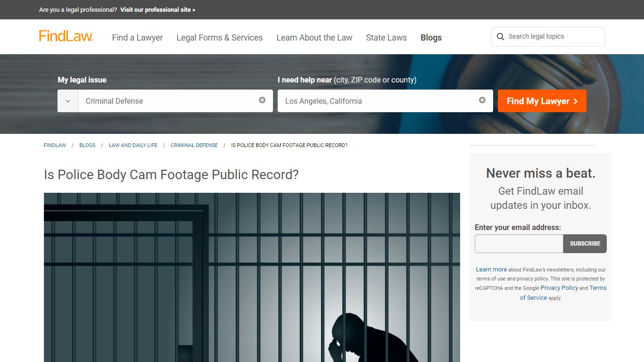Open the Find a Lawyer menu
Viewport: 644px width, 362px height.
coord(137,38)
